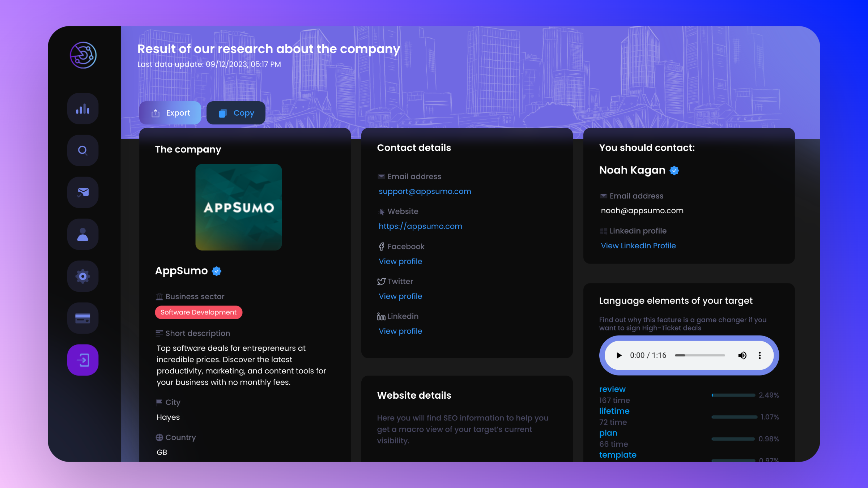Open the search sidebar icon
Screen dimensions: 868x488
pos(83,150)
